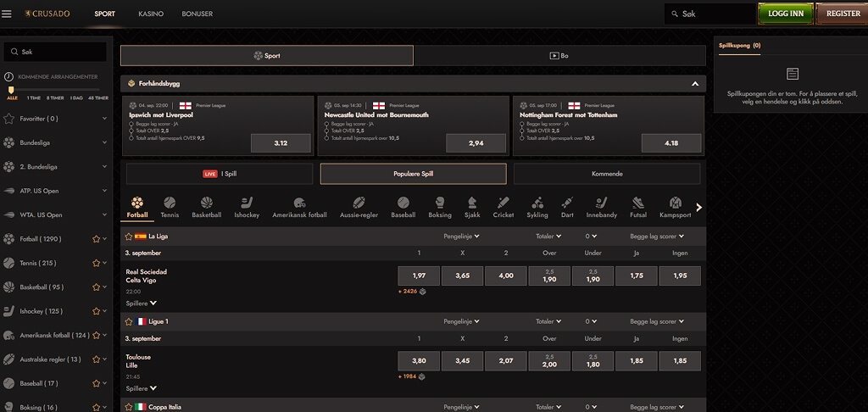Favorite La Liga with star icon

[x=129, y=237]
